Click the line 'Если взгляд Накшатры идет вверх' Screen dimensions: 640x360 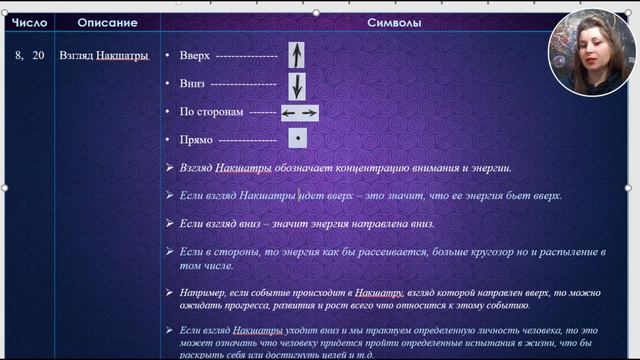tap(371, 196)
